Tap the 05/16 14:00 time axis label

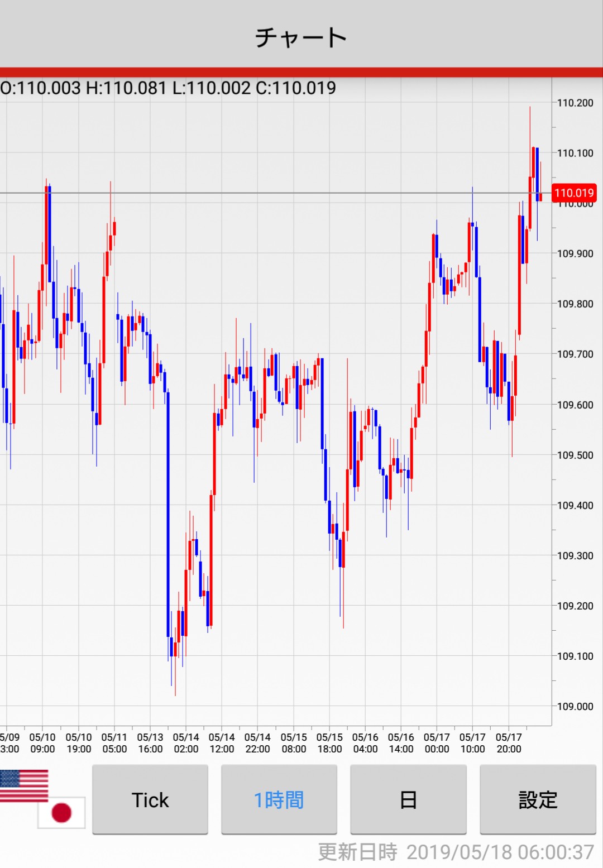coord(401,743)
